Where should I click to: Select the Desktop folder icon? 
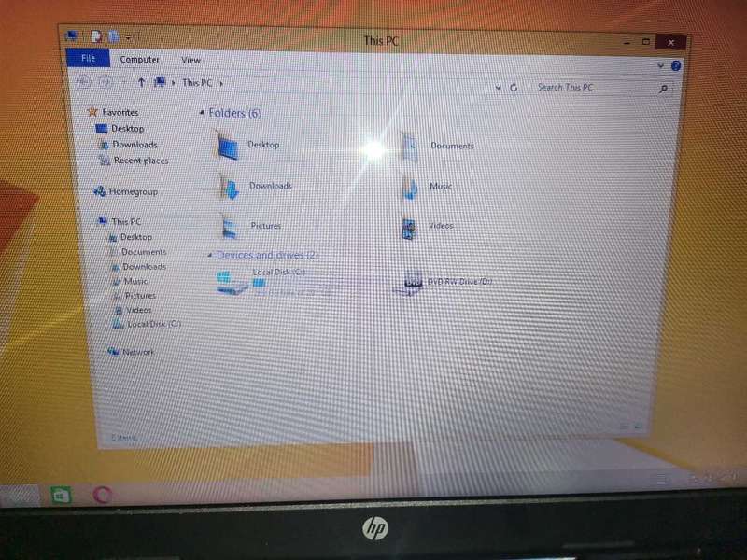tap(227, 145)
